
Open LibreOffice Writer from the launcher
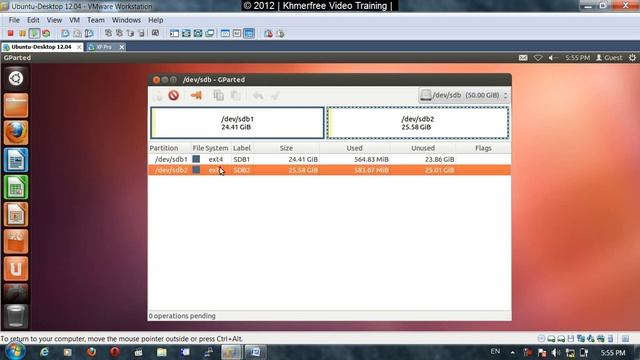[x=16, y=160]
